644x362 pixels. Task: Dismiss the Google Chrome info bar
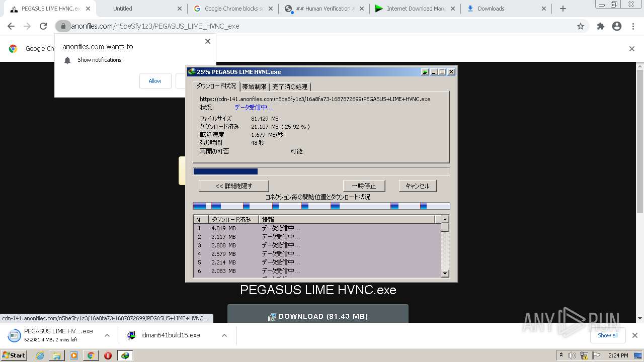click(632, 49)
